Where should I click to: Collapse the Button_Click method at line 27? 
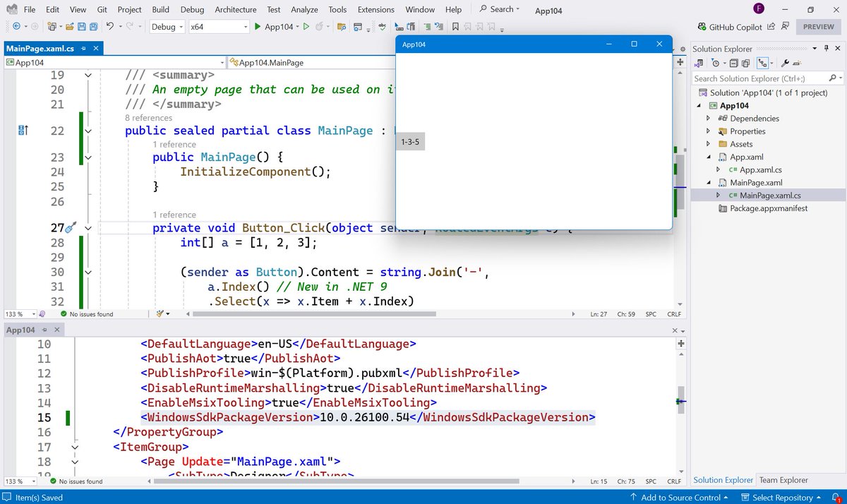(88, 228)
